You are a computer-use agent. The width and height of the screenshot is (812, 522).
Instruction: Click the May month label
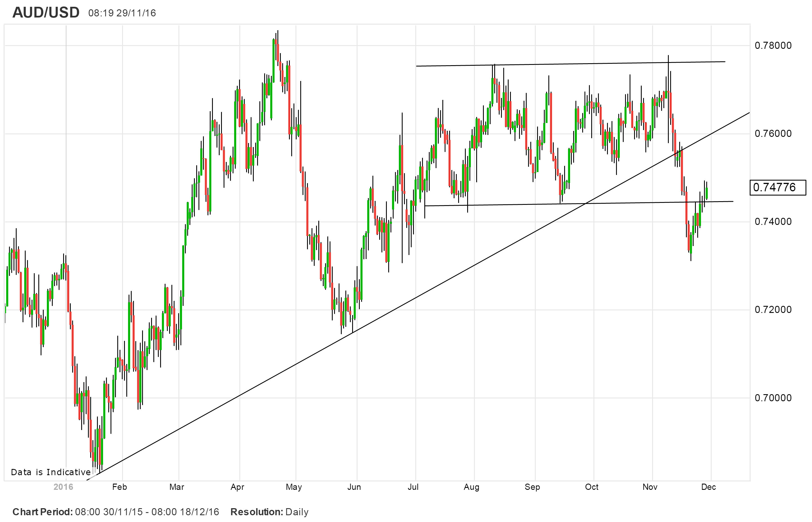pos(294,487)
